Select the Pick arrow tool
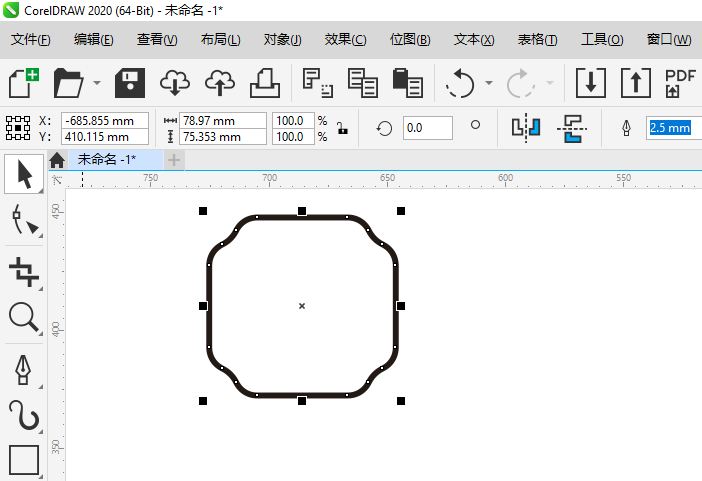The height and width of the screenshot is (481, 702). (x=24, y=174)
